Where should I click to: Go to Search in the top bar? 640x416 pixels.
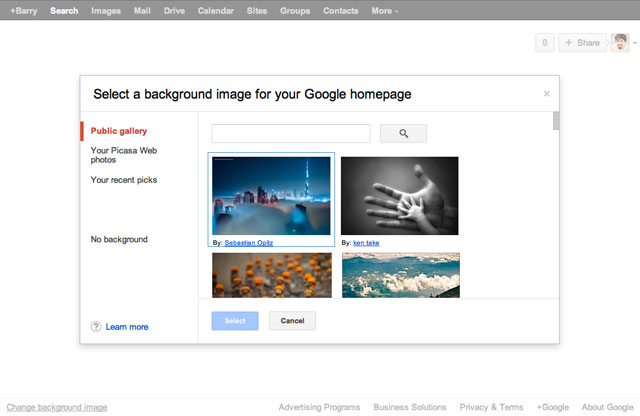pos(64,11)
